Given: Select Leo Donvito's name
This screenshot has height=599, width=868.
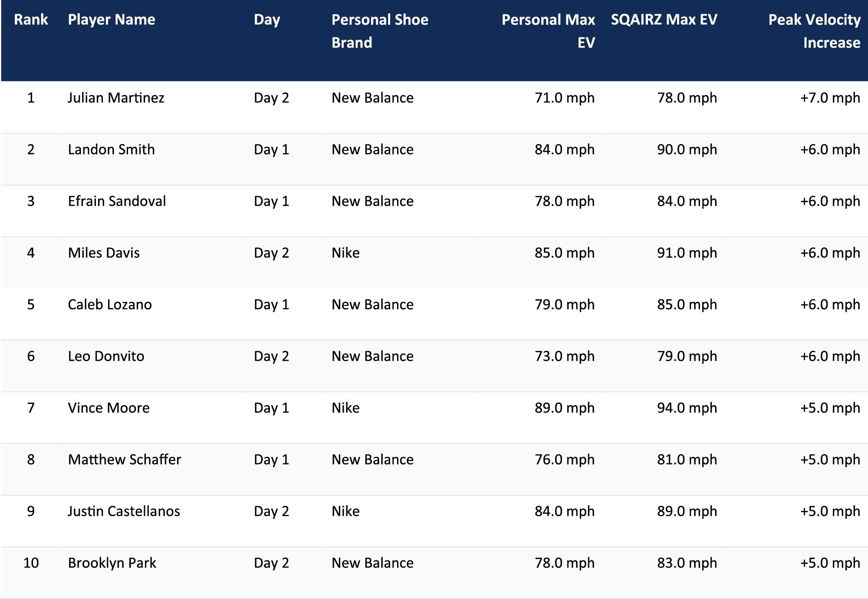Looking at the screenshot, I should coord(106,356).
